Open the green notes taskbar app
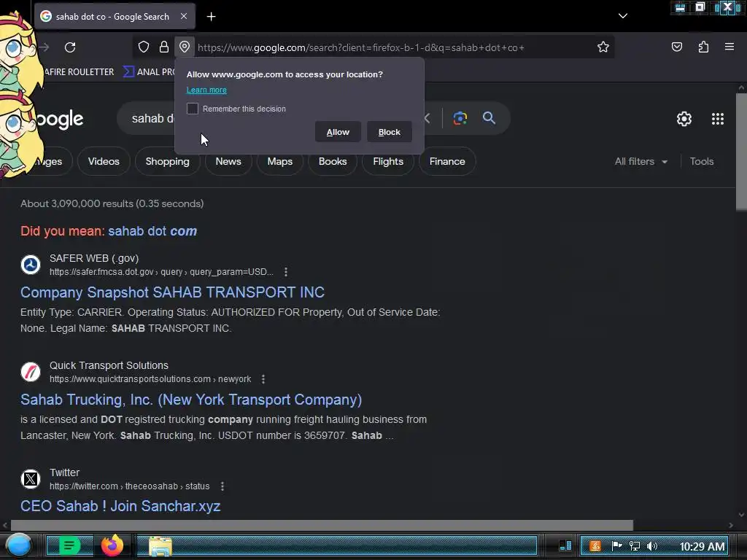This screenshot has height=560, width=747. tap(69, 545)
